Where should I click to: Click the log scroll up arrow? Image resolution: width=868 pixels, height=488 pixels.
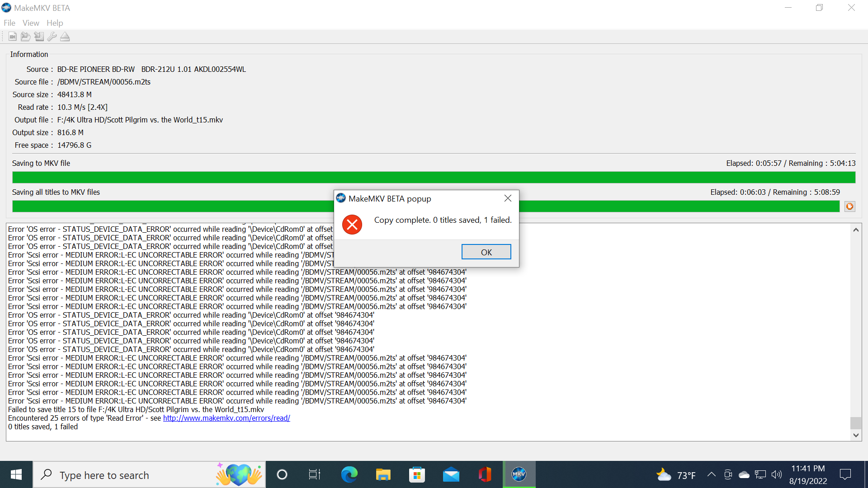pos(856,230)
